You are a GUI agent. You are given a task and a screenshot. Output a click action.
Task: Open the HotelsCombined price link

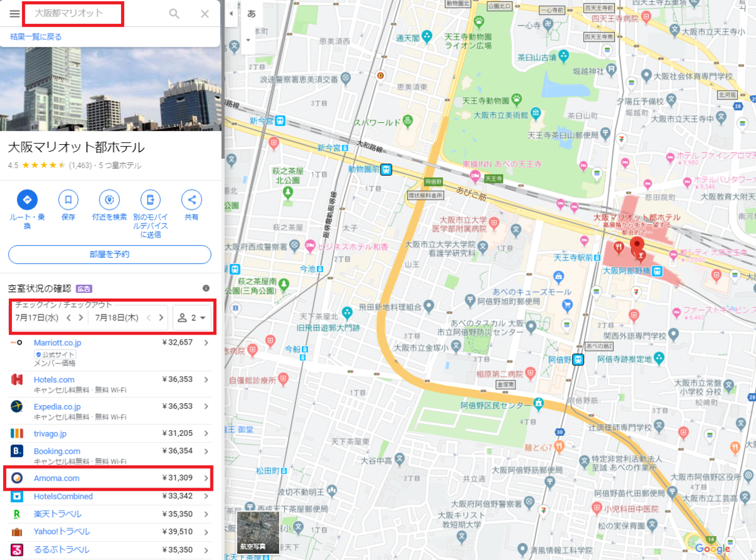click(63, 496)
